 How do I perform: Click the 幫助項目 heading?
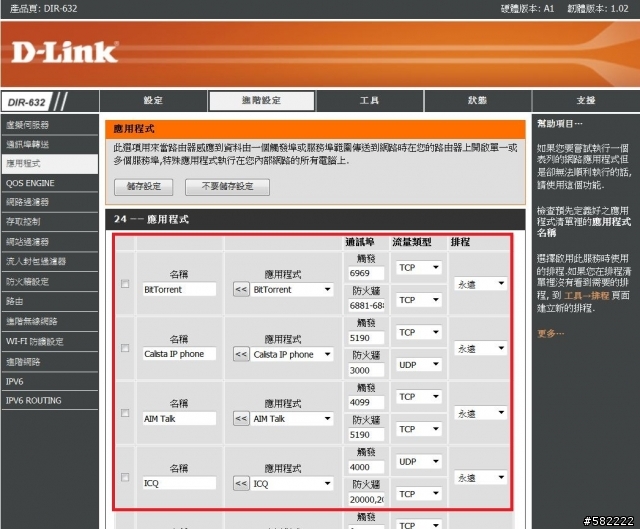click(x=560, y=123)
